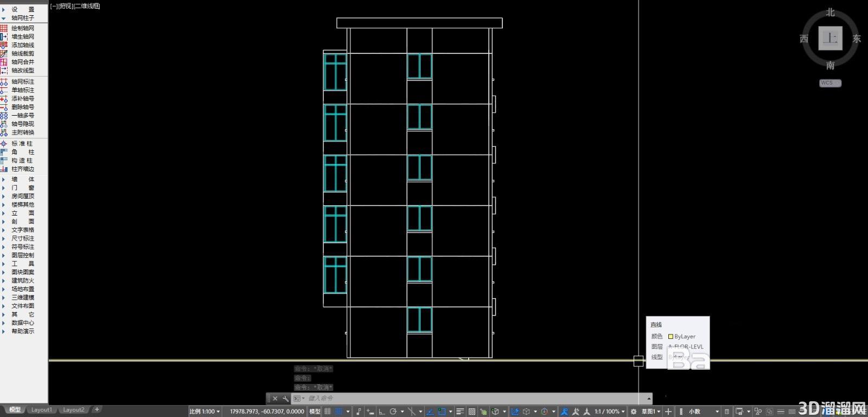Choose the 轴号隐现 tool
This screenshot has width=868, height=417.
pos(22,124)
